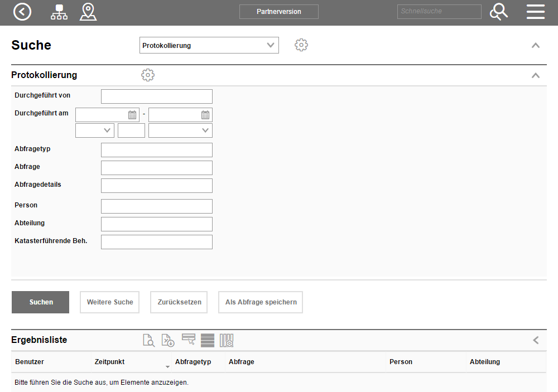Viewport: 558px width, 392px height.
Task: Click the row selection icon in Ergebnisliste
Action: (x=189, y=340)
